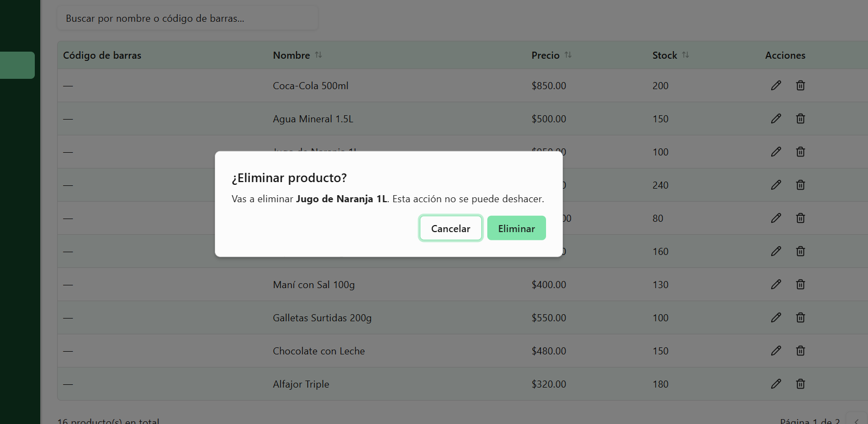
Task: Click the Maní con Sal 100g name
Action: tap(314, 285)
